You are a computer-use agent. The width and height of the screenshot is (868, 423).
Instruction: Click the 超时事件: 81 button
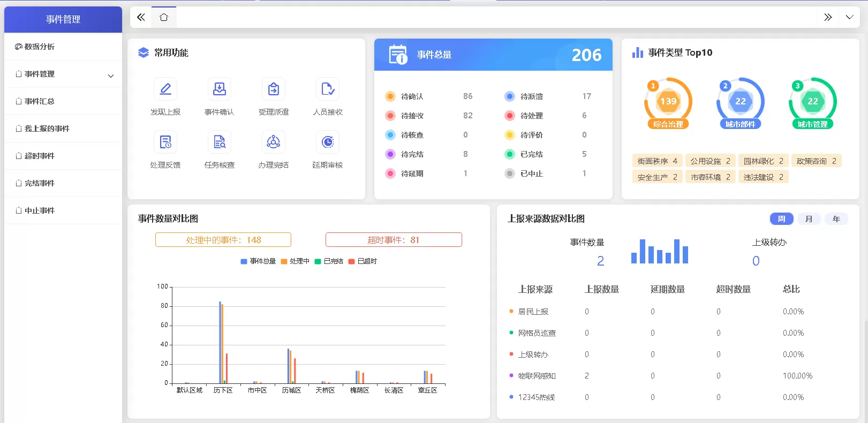pyautogui.click(x=394, y=240)
